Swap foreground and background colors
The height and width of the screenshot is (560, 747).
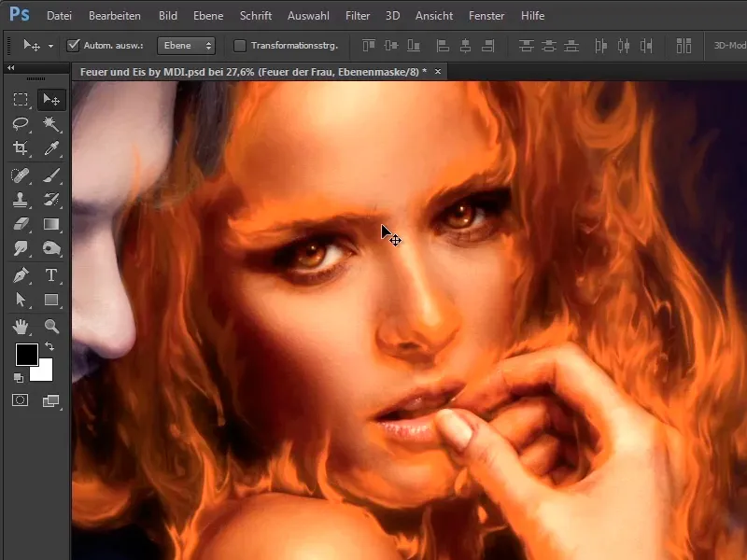click(x=49, y=346)
